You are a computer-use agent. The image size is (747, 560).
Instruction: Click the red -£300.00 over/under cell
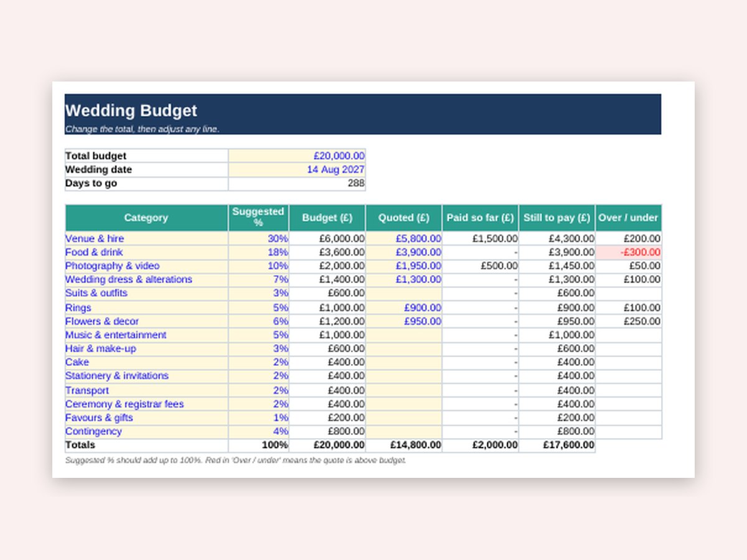tap(629, 252)
